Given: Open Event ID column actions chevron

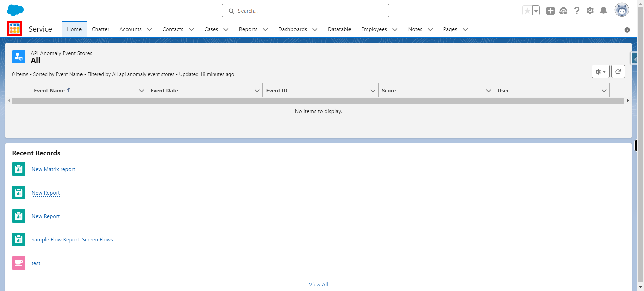Looking at the screenshot, I should click(x=373, y=91).
